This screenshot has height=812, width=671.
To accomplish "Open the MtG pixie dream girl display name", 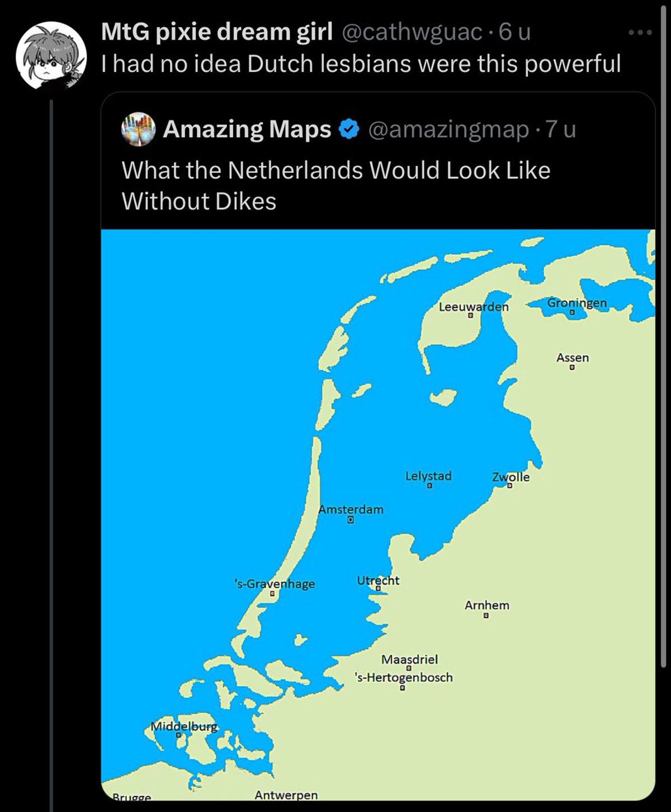I will point(217,32).
